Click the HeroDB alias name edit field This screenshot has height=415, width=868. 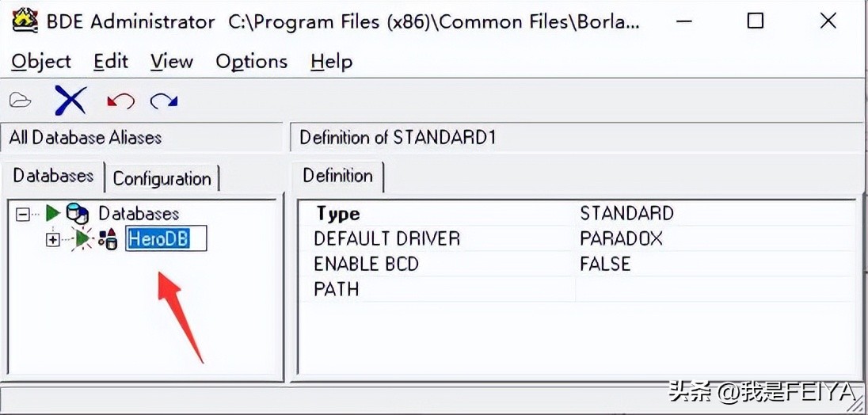click(166, 238)
